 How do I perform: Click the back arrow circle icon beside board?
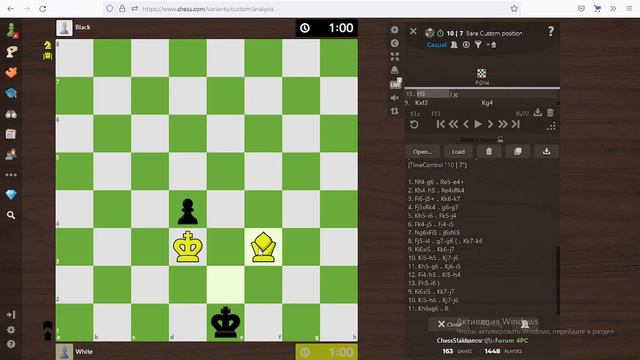(394, 43)
